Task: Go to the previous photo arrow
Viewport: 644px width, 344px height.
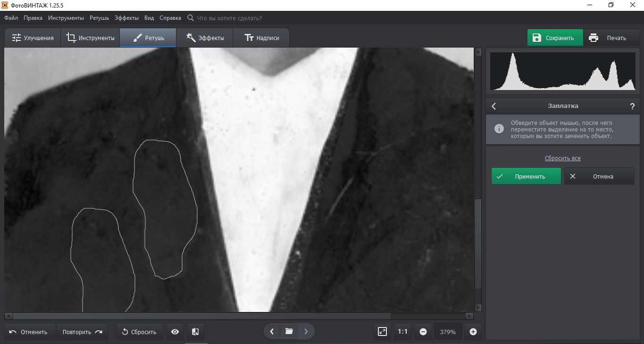Action: 272,332
